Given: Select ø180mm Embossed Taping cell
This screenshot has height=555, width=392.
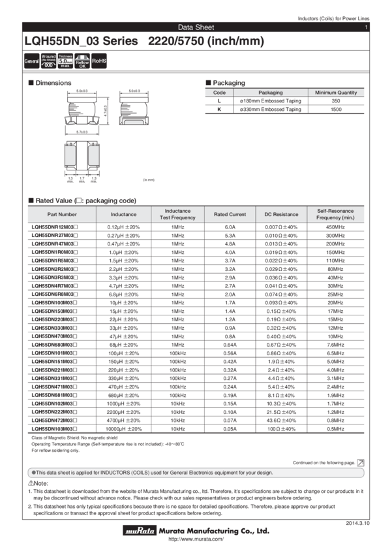Looking at the screenshot, I should (271, 101).
